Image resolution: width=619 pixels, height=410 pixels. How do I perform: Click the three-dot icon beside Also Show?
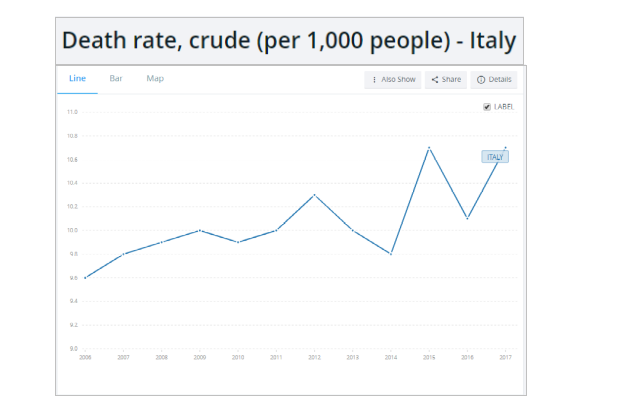click(374, 79)
